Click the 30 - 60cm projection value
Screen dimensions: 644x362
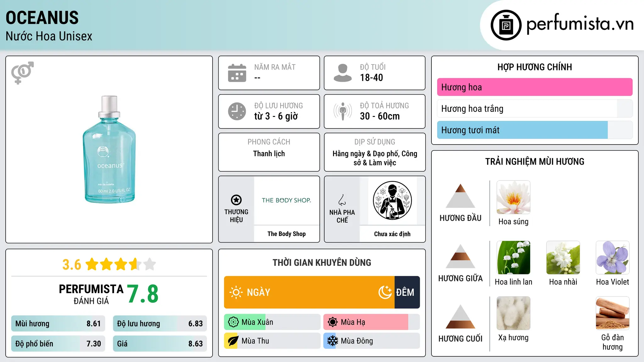point(380,116)
